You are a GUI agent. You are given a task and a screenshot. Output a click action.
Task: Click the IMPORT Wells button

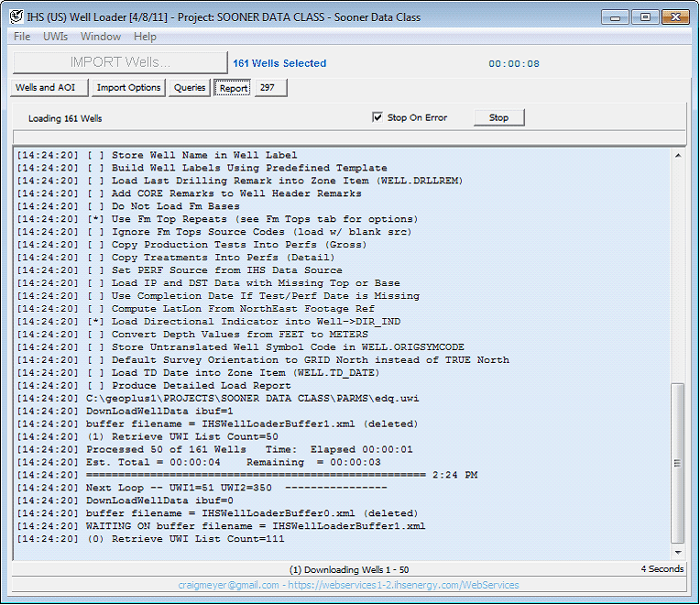tap(120, 62)
